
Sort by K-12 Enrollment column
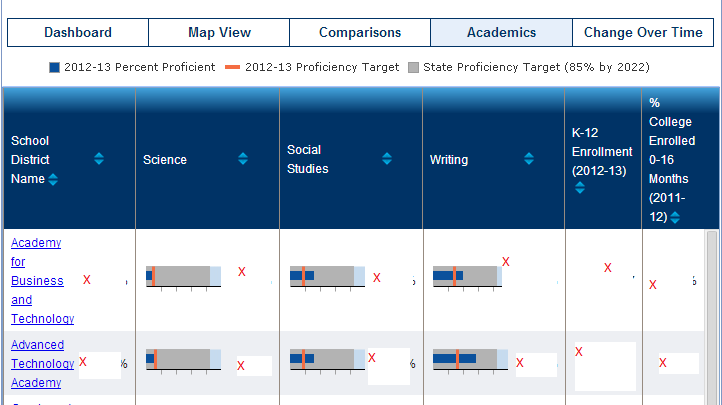coord(580,187)
